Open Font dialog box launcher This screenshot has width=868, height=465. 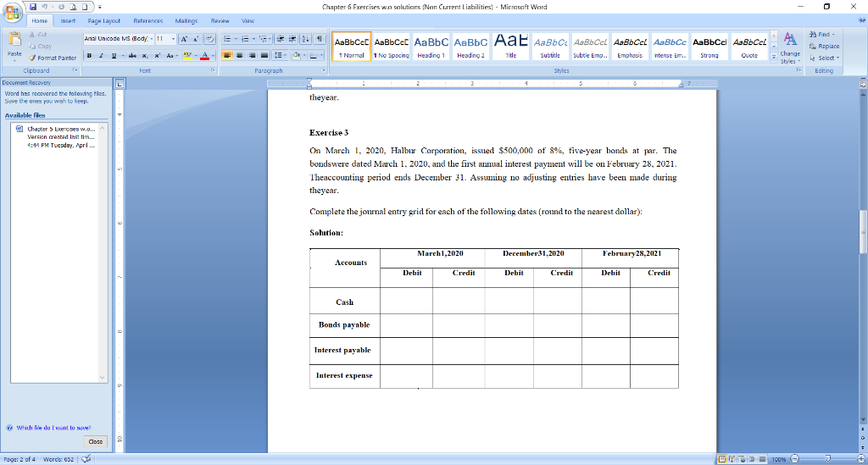[x=213, y=71]
